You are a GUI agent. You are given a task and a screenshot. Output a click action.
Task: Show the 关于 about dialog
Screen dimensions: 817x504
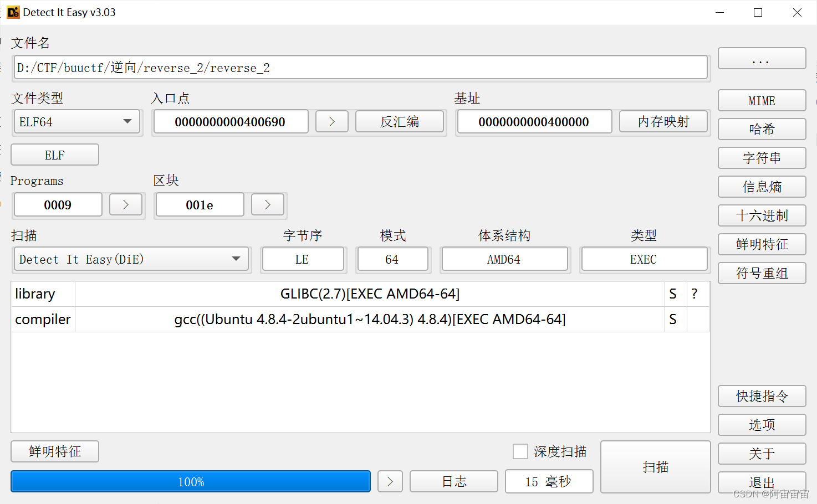coord(762,454)
